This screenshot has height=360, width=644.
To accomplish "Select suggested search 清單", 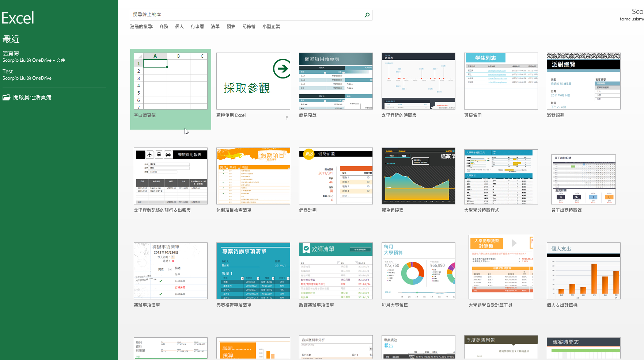I will tap(215, 27).
